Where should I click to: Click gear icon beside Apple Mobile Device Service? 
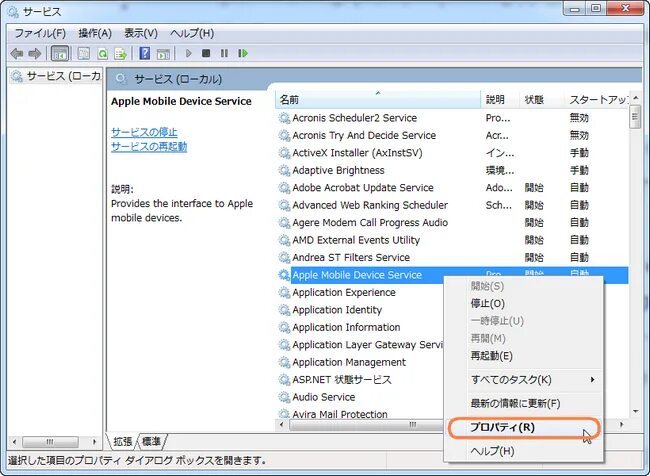(x=284, y=275)
